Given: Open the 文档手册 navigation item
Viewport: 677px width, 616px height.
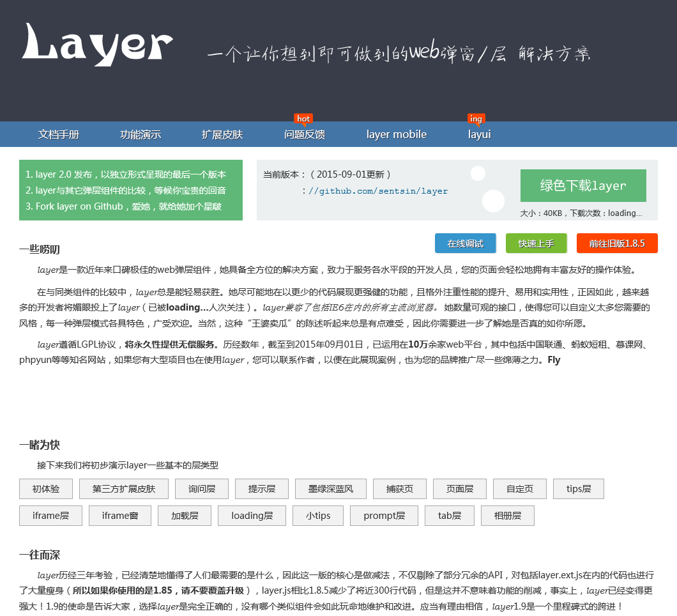Looking at the screenshot, I should coord(59,134).
